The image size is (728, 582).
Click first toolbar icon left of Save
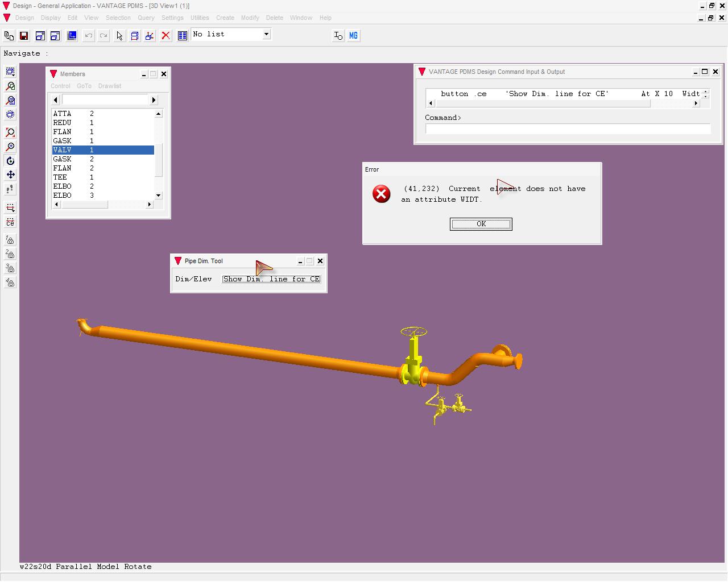pyautogui.click(x=9, y=36)
